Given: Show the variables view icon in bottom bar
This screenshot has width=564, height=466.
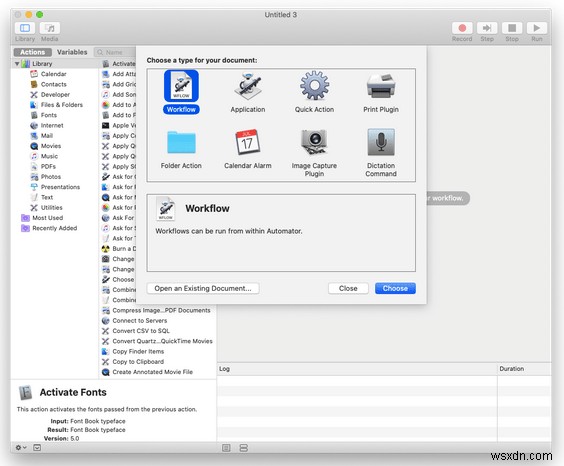Looking at the screenshot, I should pyautogui.click(x=244, y=448).
